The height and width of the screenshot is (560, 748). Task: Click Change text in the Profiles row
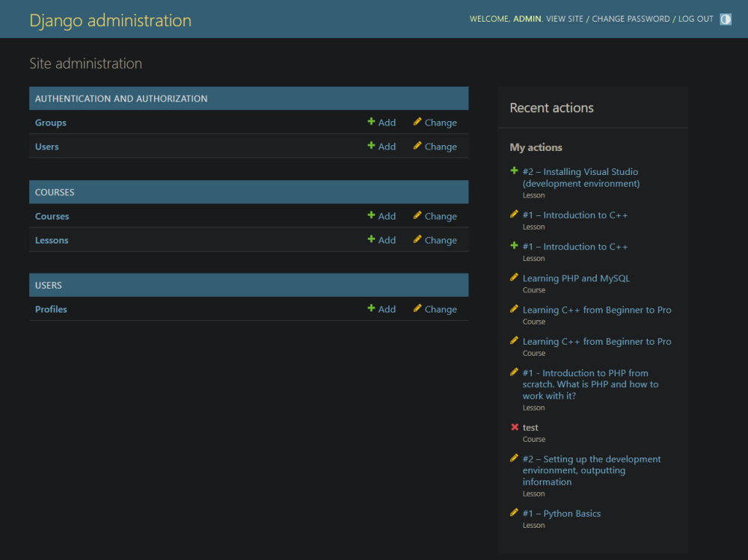coord(441,310)
